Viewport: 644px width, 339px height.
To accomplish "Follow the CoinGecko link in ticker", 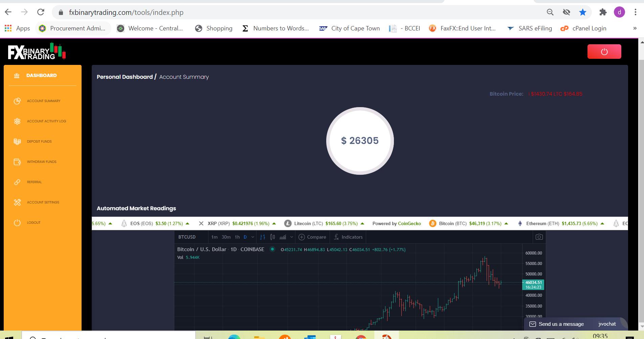I will pos(409,223).
